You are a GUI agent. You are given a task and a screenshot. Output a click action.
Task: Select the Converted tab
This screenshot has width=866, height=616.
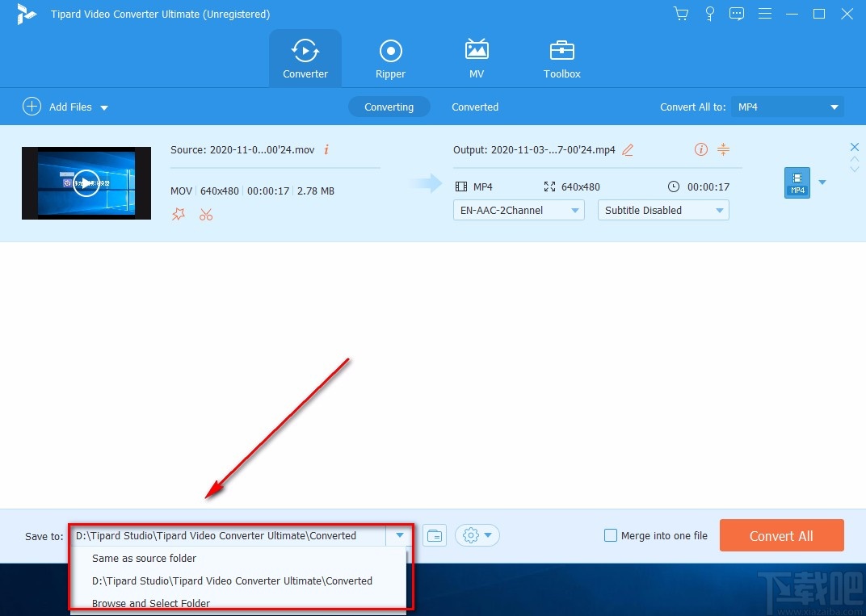tap(475, 107)
